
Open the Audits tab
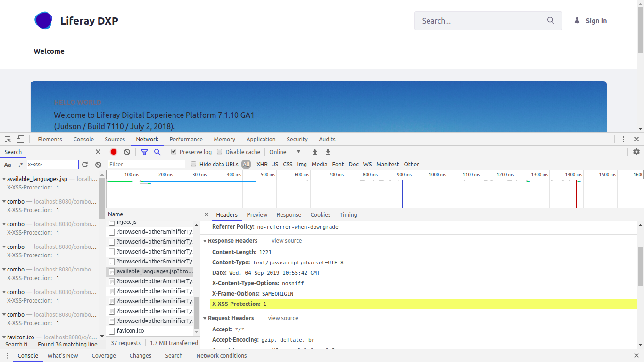[x=327, y=140]
